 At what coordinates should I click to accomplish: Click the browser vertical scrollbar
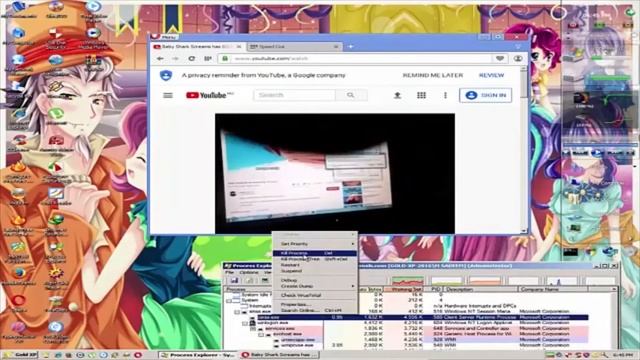point(524,151)
